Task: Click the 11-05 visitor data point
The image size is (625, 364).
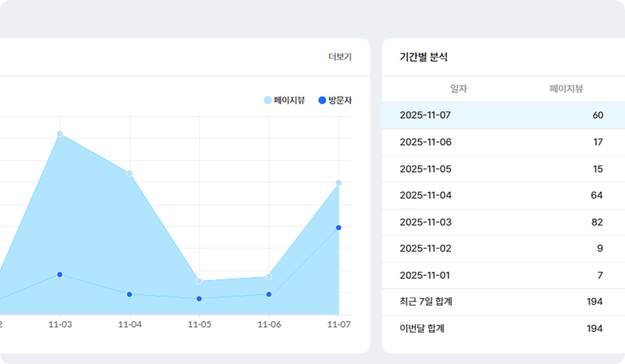Action: [199, 299]
